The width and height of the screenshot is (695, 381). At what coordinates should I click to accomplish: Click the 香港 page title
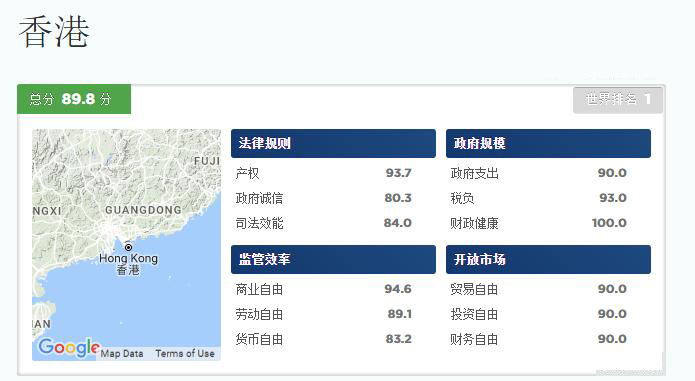click(54, 32)
